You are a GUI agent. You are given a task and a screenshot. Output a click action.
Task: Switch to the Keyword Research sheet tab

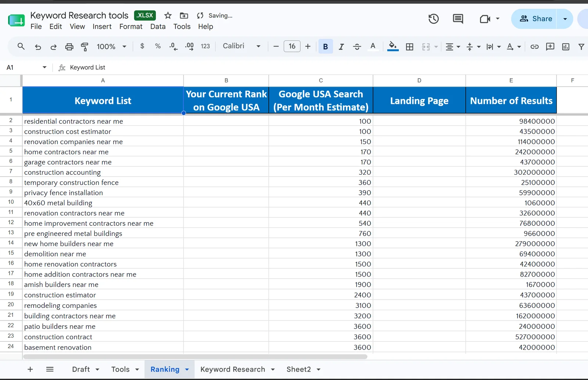point(233,369)
